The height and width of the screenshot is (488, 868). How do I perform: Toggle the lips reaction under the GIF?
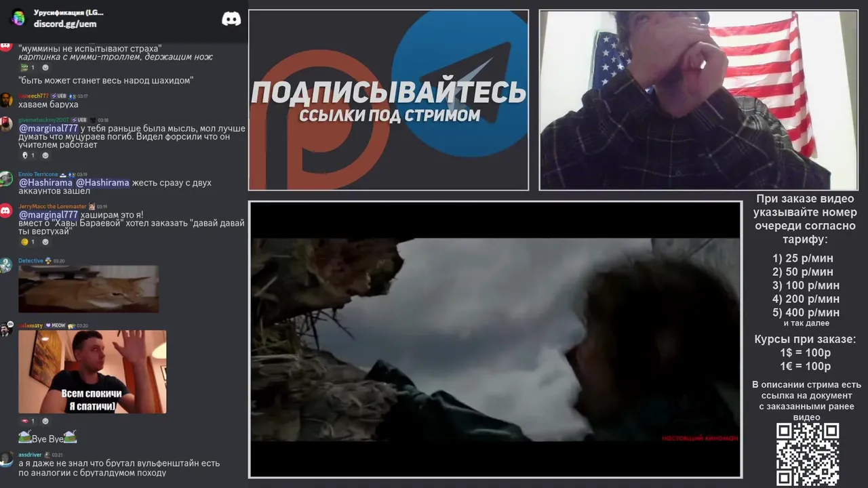point(27,422)
